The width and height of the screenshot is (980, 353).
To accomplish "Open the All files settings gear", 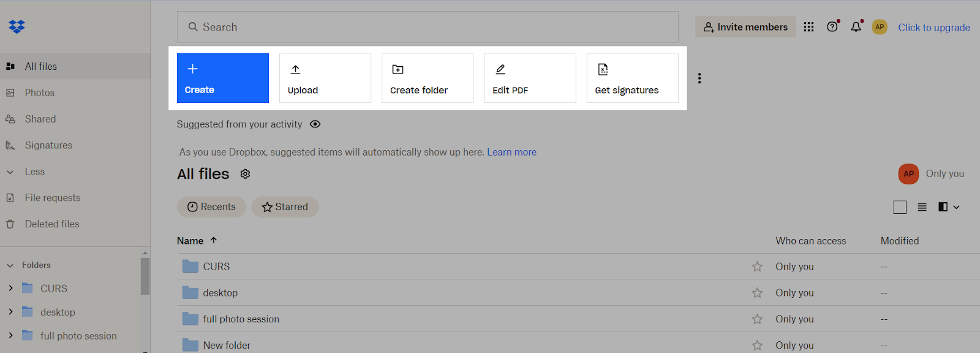I will (x=245, y=174).
